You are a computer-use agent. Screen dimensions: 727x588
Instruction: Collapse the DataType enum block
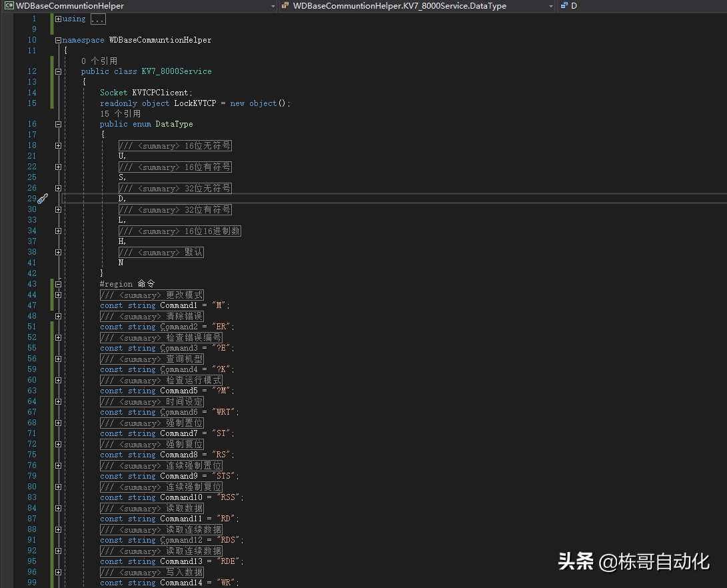point(58,124)
